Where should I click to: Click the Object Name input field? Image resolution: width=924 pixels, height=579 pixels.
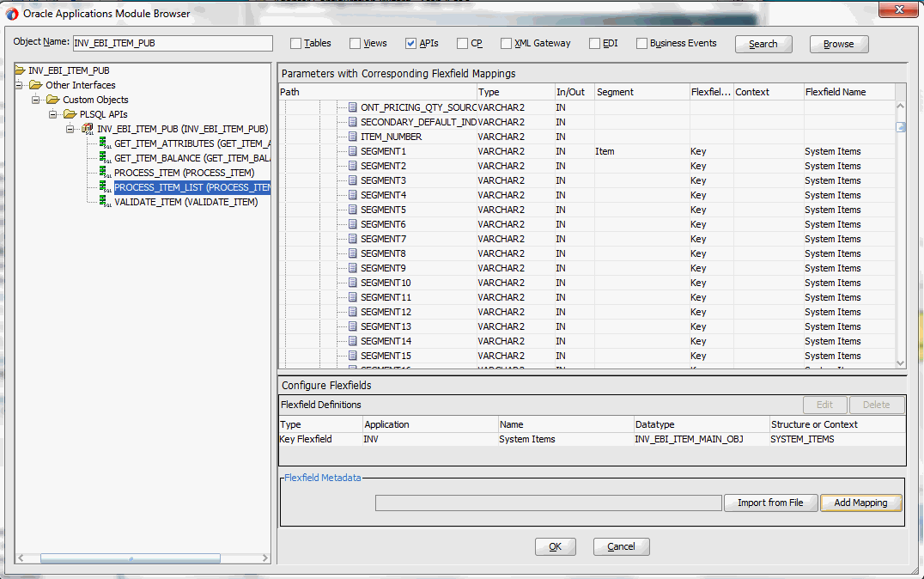173,43
